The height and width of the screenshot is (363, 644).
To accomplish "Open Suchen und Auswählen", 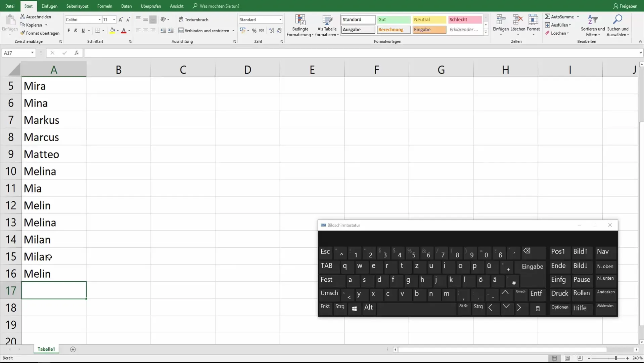I will coord(618,26).
